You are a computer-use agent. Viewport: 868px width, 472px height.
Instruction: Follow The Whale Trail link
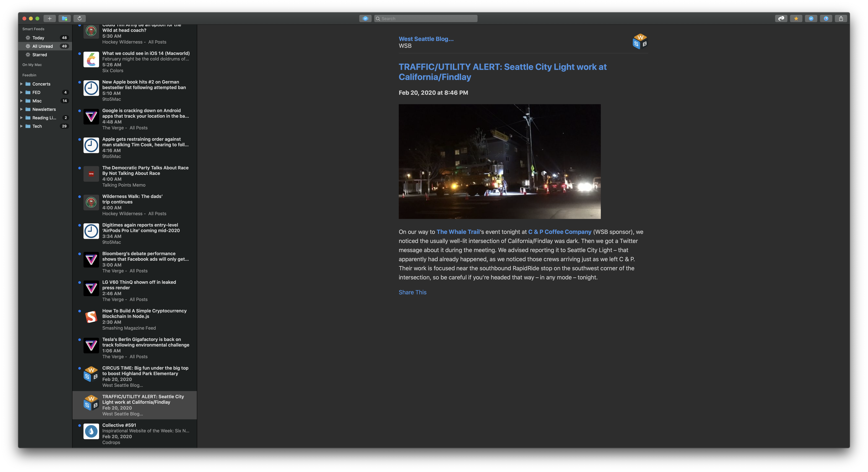(x=458, y=232)
